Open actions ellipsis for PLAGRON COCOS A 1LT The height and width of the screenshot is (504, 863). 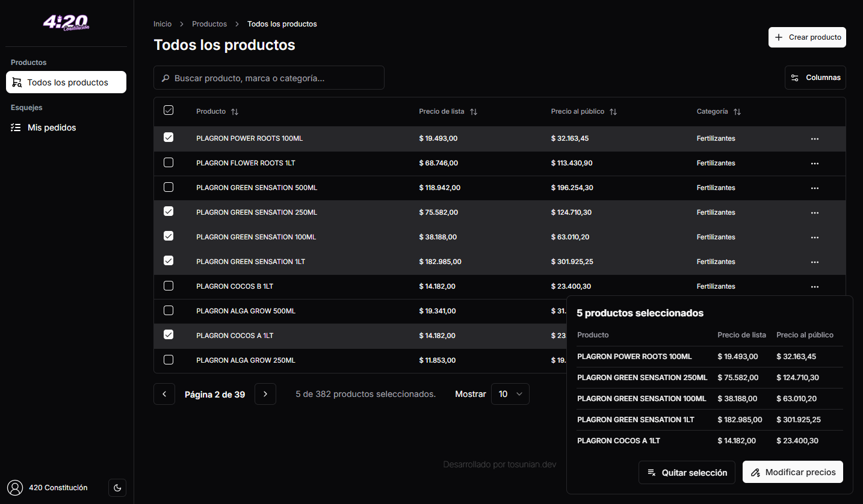point(815,335)
